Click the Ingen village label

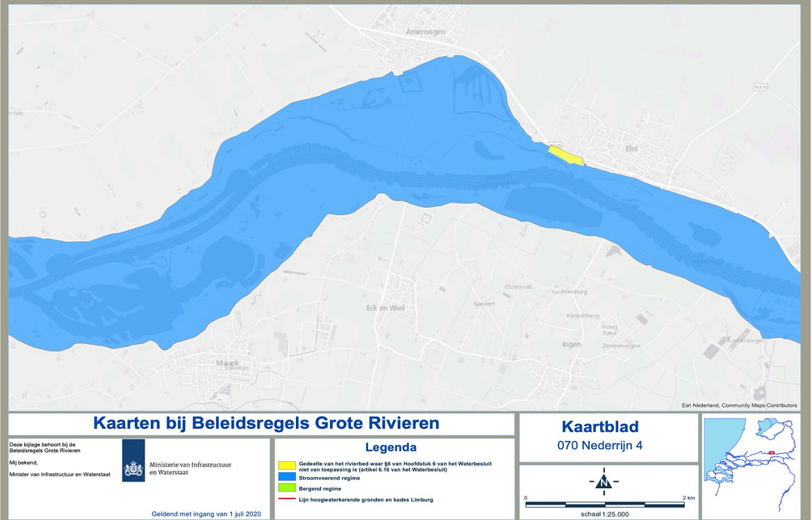572,344
